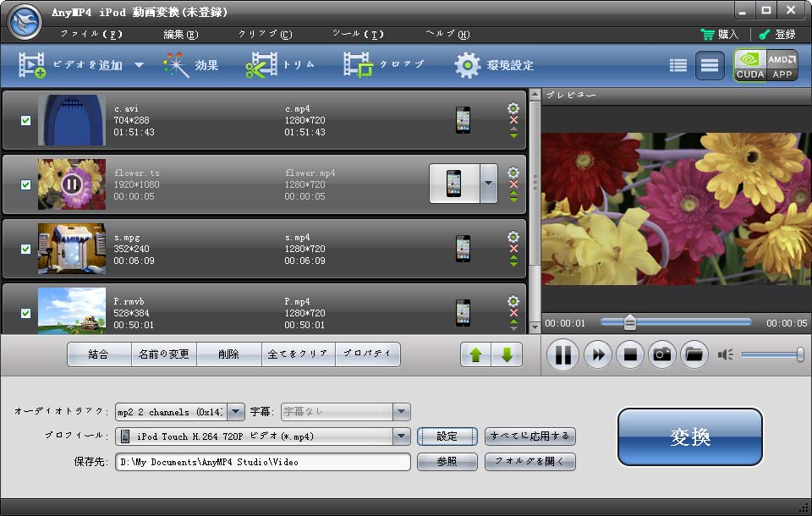Image resolution: width=812 pixels, height=516 pixels.
Task: Toggle AMD APP acceleration
Action: (x=782, y=65)
